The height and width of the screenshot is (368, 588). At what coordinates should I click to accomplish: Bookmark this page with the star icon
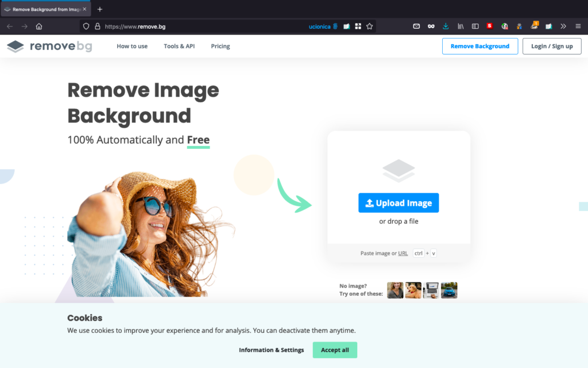coord(370,26)
